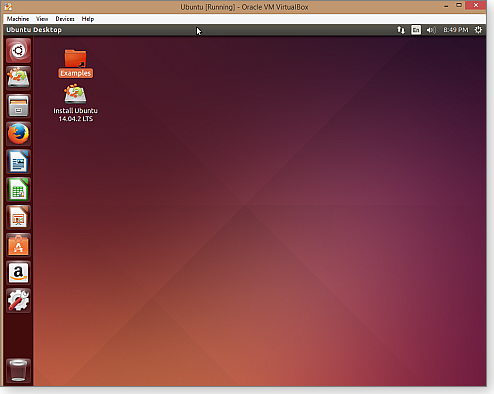Minimize the VirtualBox window
Screen dimensions: 494x394
click(446, 6)
